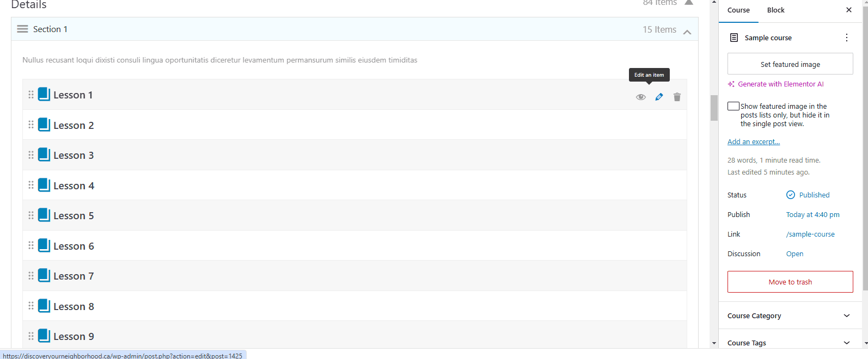868x359 pixels.
Task: Enable show featured image in posts lists only
Action: pos(733,106)
